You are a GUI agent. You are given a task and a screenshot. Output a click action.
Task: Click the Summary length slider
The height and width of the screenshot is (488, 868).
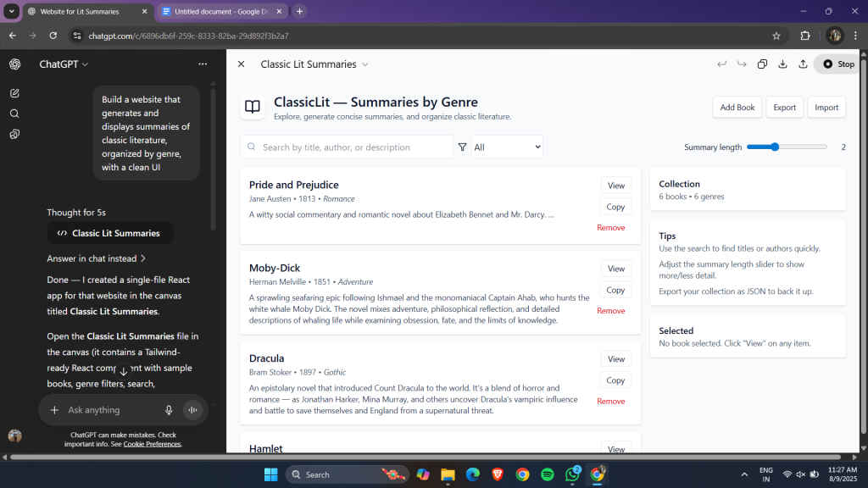pos(787,147)
